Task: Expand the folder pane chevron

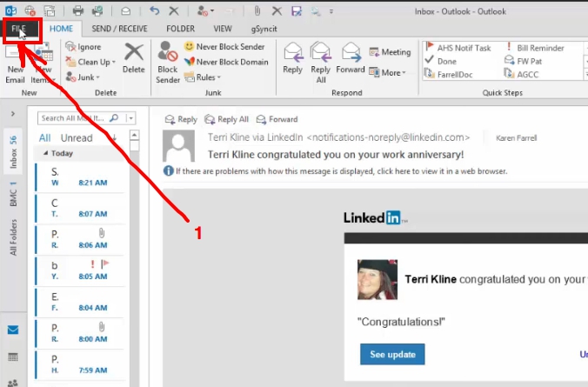Action: (x=13, y=113)
